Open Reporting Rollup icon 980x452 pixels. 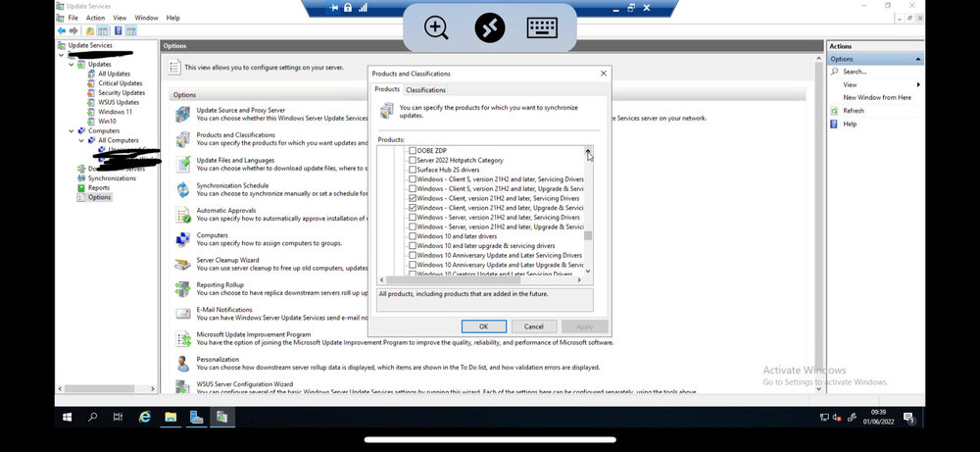pyautogui.click(x=182, y=289)
